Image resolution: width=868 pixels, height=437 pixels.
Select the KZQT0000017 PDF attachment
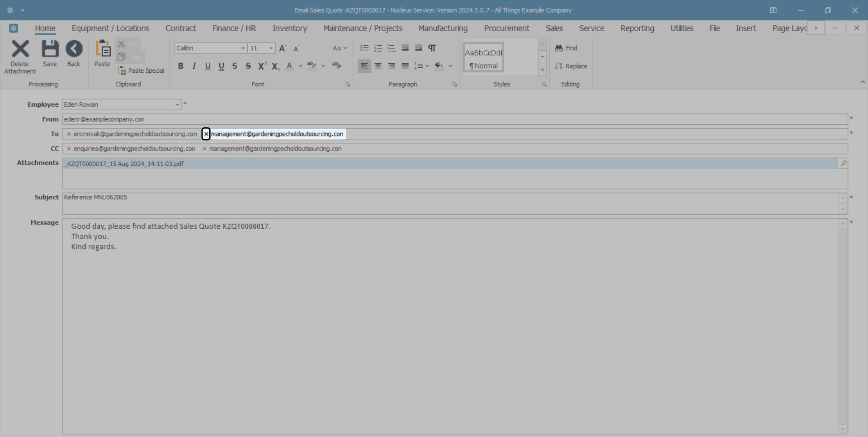pos(449,164)
